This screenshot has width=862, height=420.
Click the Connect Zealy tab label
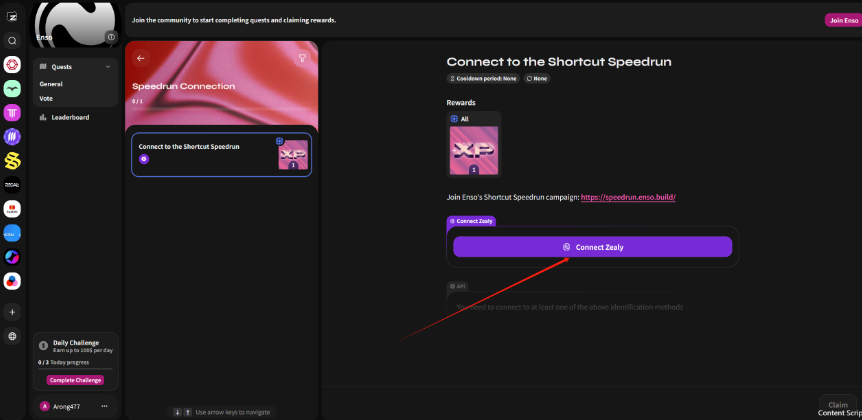coord(471,221)
